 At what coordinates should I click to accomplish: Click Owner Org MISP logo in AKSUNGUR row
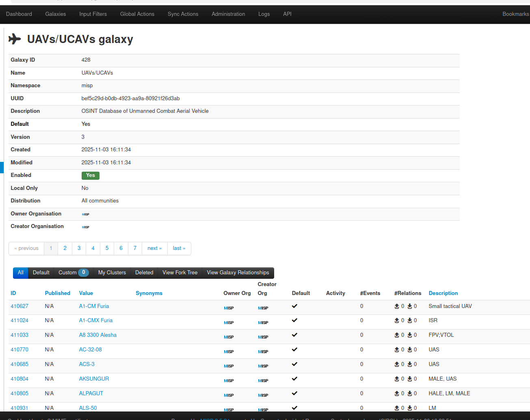click(x=229, y=381)
